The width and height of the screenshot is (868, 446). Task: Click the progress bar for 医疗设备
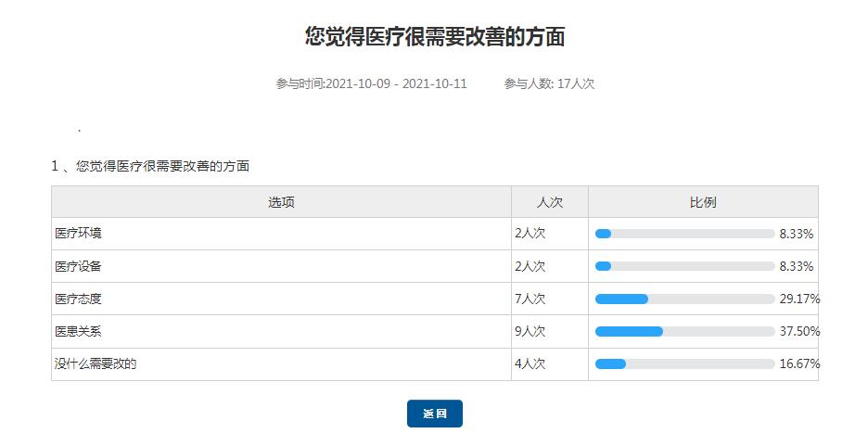(x=684, y=266)
